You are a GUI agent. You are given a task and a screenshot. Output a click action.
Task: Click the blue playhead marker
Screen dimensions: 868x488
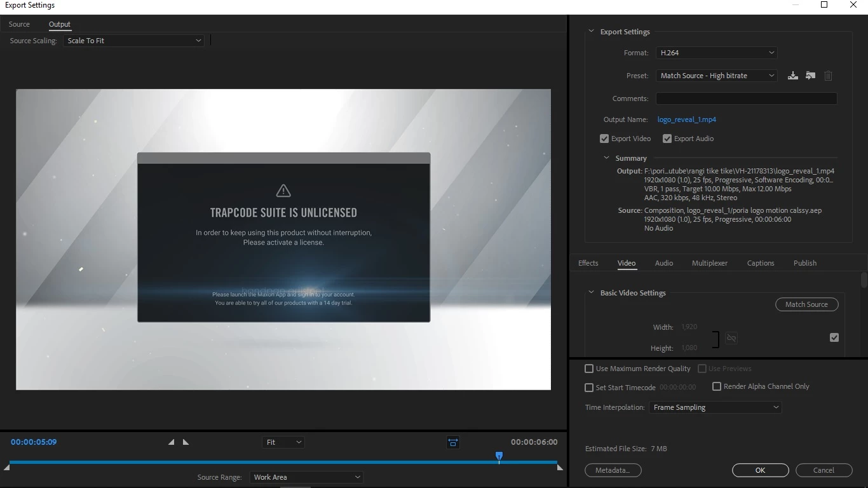click(x=499, y=456)
